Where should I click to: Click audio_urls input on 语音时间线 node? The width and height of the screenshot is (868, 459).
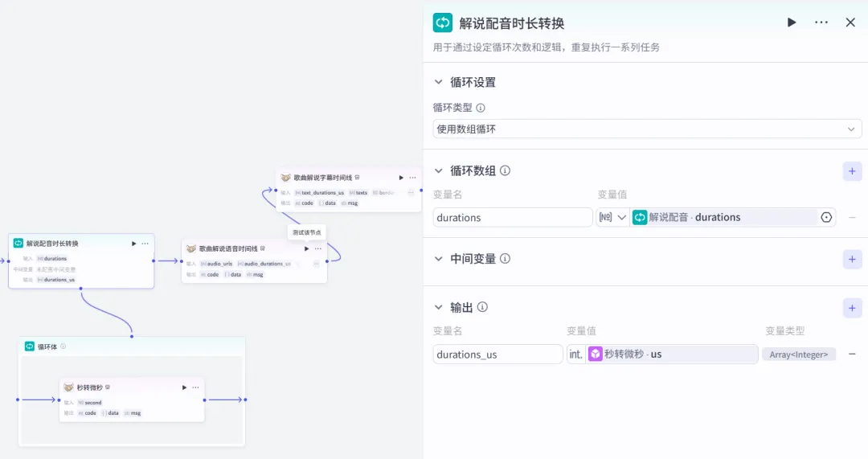coord(216,264)
